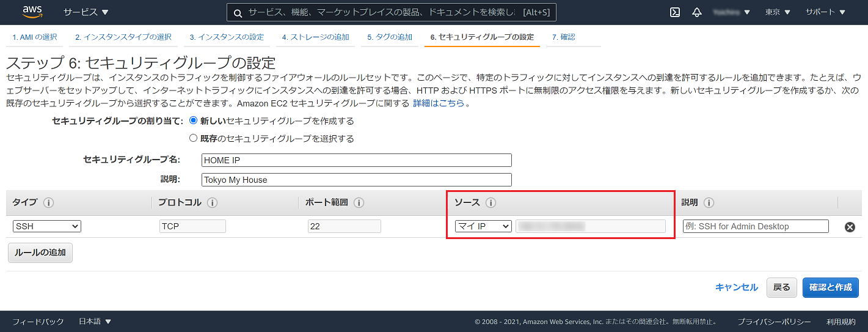
Task: Open the notifications bell icon
Action: point(697,12)
